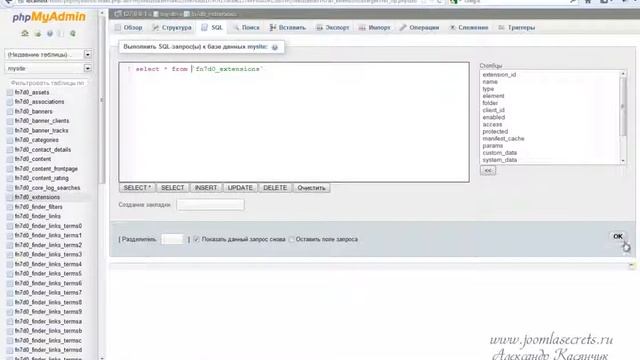Click browse icon beside fn7d0_contact_details
The image size is (640, 360).
(10, 150)
